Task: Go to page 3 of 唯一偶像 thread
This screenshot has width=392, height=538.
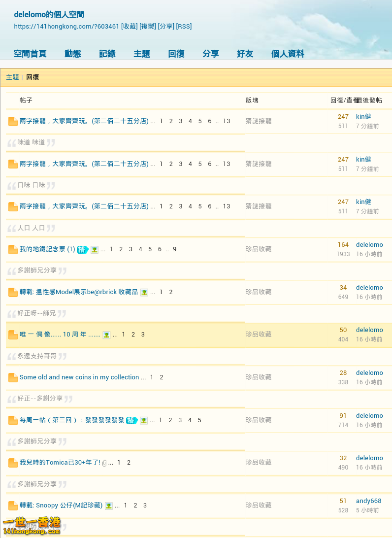Action: (143, 335)
